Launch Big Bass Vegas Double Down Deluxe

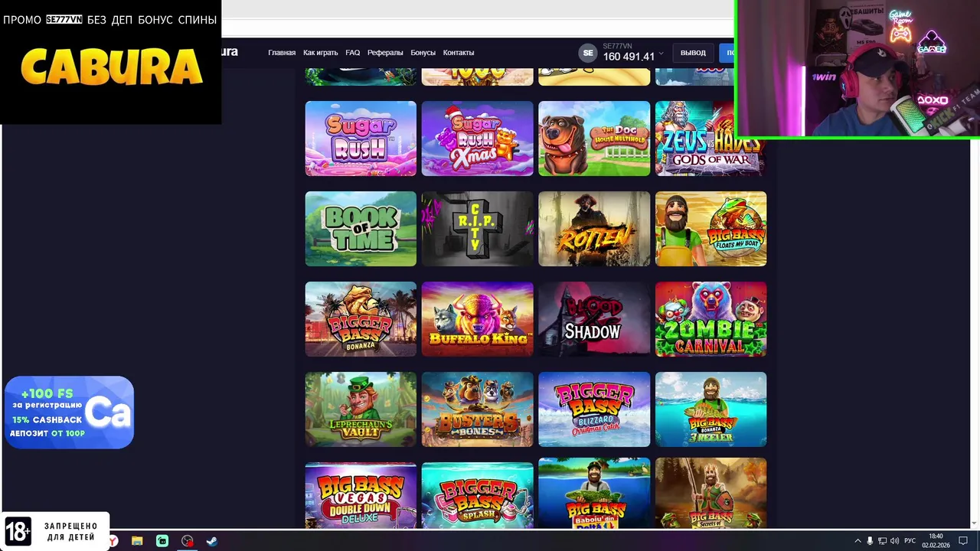(361, 494)
